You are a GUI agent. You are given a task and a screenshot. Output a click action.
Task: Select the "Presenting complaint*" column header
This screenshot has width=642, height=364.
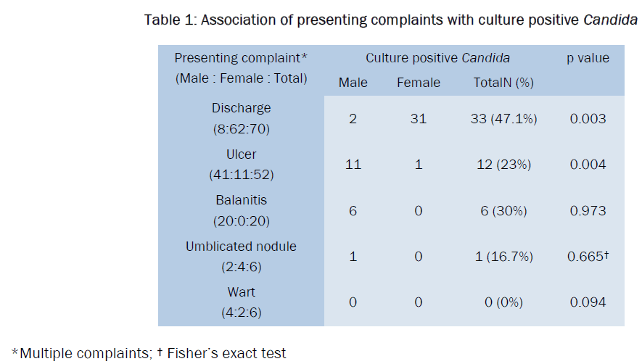[242, 58]
